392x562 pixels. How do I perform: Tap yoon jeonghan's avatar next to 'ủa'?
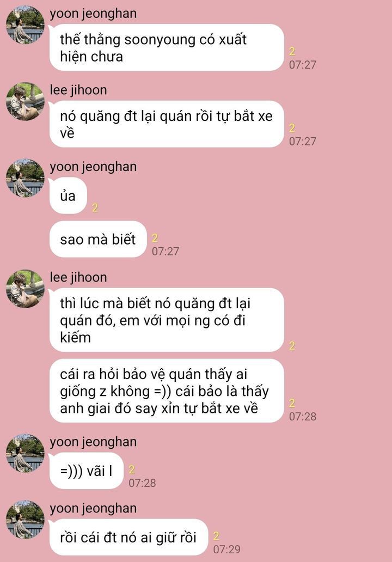pos(25,178)
